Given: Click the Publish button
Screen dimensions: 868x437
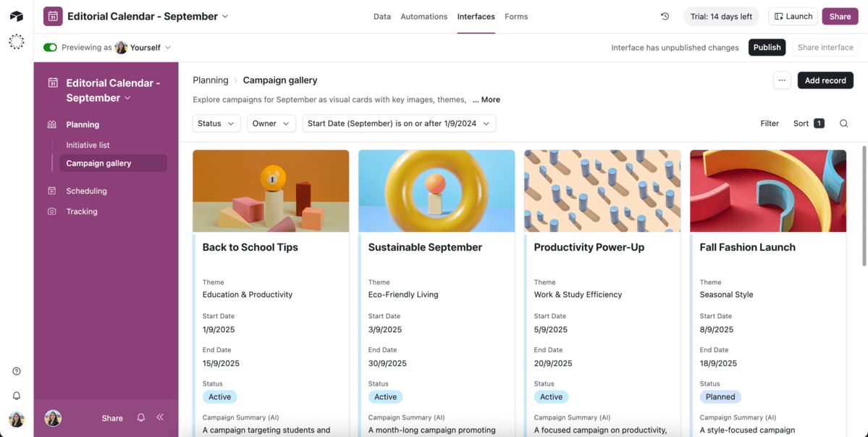Looking at the screenshot, I should pos(767,48).
